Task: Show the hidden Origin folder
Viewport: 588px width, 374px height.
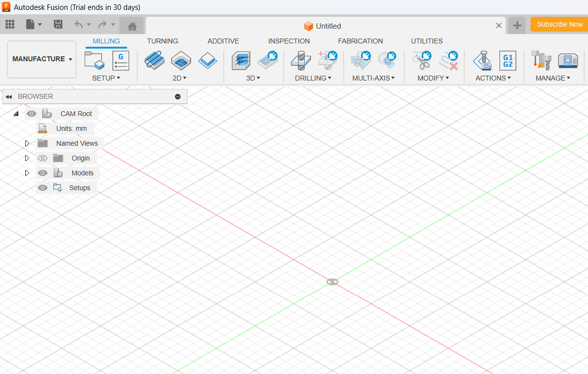Action: click(x=43, y=158)
